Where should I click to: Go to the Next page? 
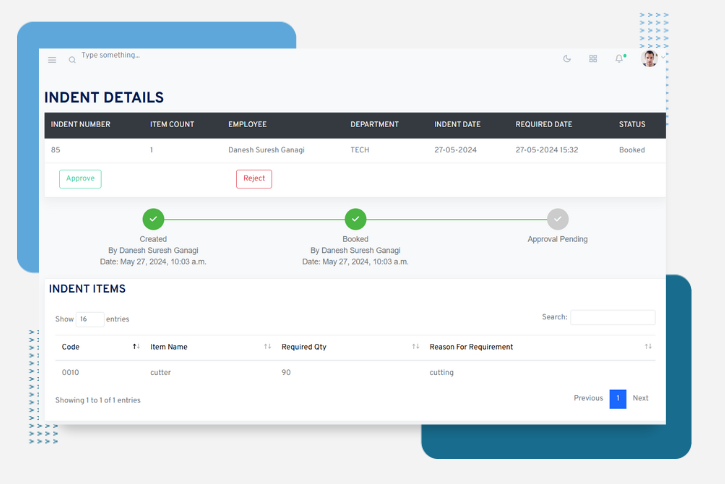[640, 398]
